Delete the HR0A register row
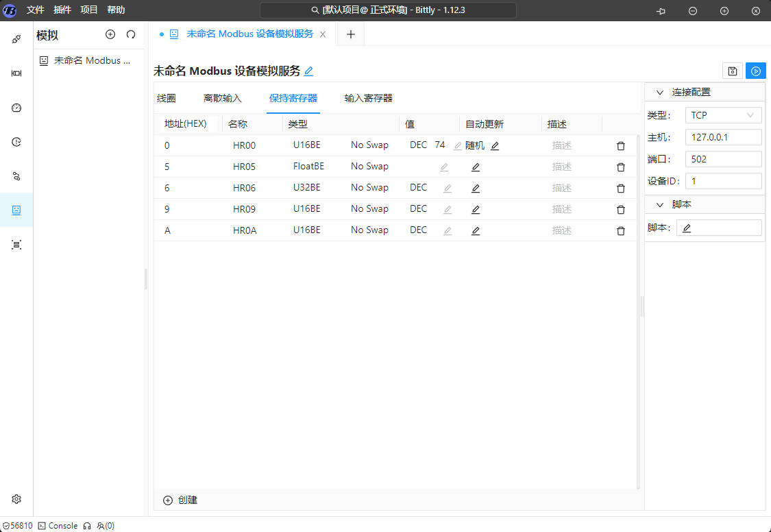771x532 pixels. (x=621, y=231)
